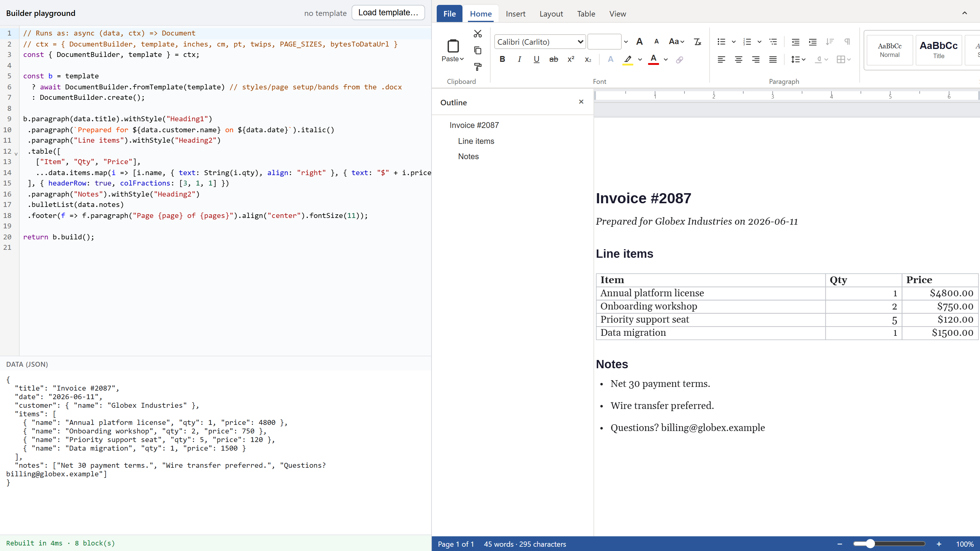980x551 pixels.
Task: Open the File tab
Action: click(x=449, y=14)
